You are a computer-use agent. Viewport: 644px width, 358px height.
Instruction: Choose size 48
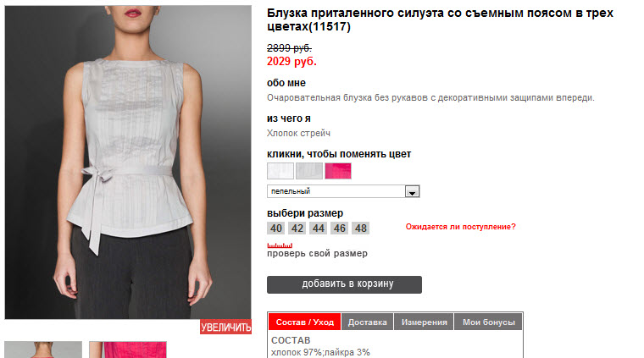click(x=361, y=228)
